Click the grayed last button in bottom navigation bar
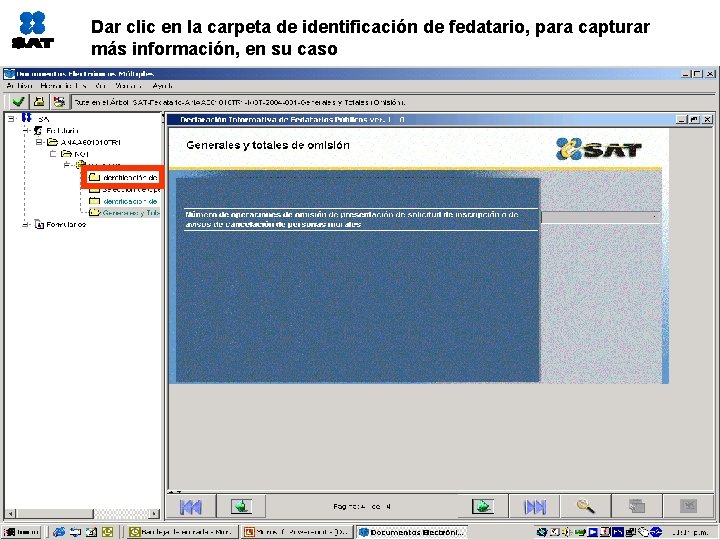 [x=688, y=507]
